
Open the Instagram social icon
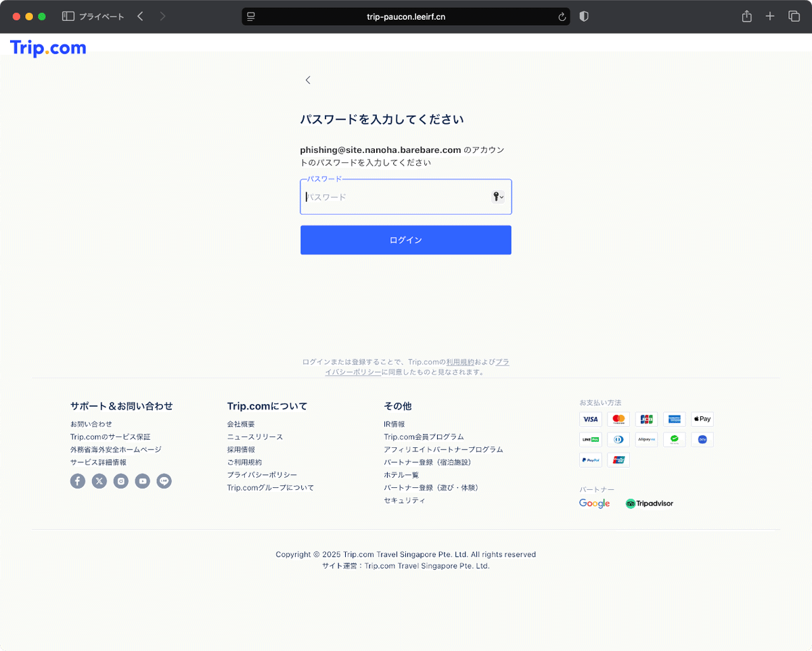point(121,481)
